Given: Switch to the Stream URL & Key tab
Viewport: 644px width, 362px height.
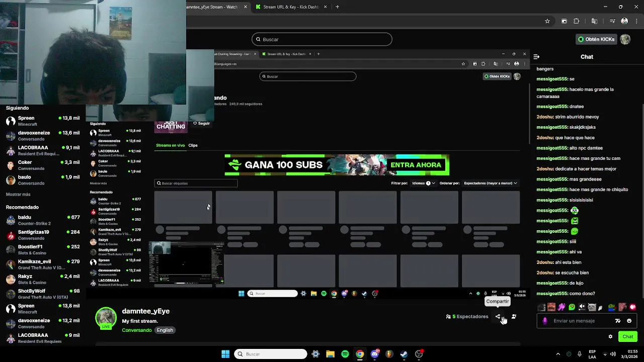Looking at the screenshot, I should [291, 7].
